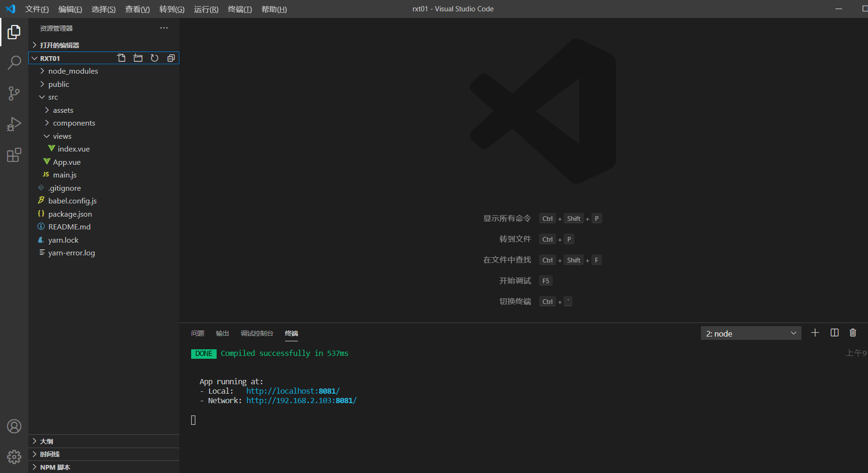This screenshot has height=473, width=868.
Task: Open the 文件(F) menu
Action: coord(37,9)
